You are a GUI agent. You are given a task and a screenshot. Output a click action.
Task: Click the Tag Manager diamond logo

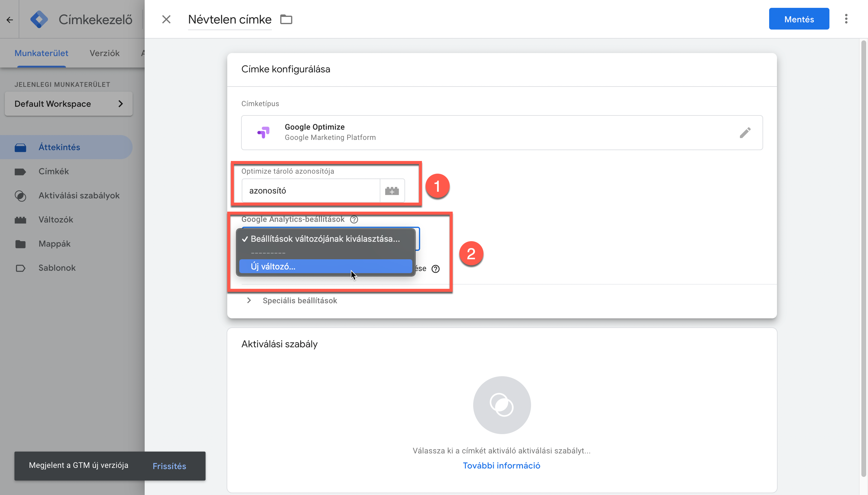39,19
